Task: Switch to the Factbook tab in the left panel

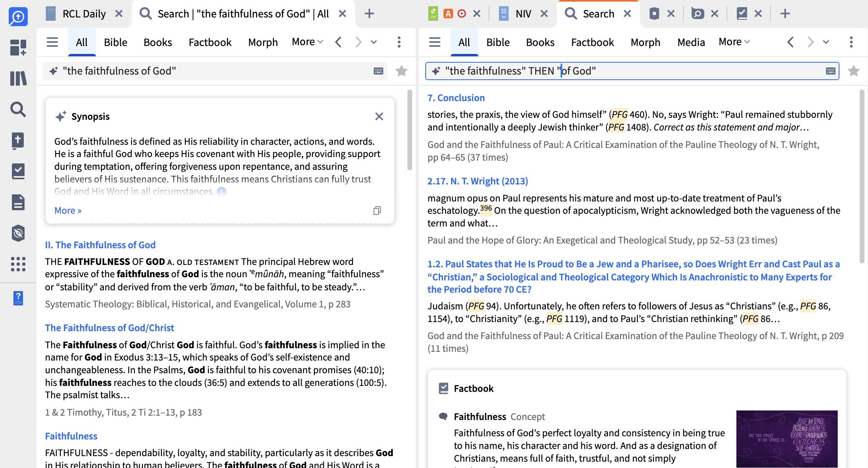Action: point(210,42)
